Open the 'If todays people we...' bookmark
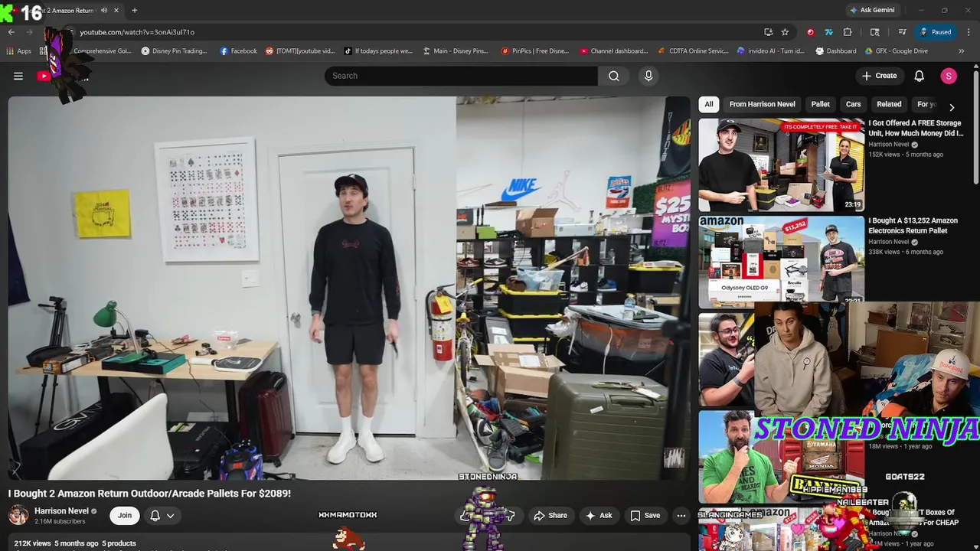Image resolution: width=980 pixels, height=551 pixels. (x=378, y=51)
